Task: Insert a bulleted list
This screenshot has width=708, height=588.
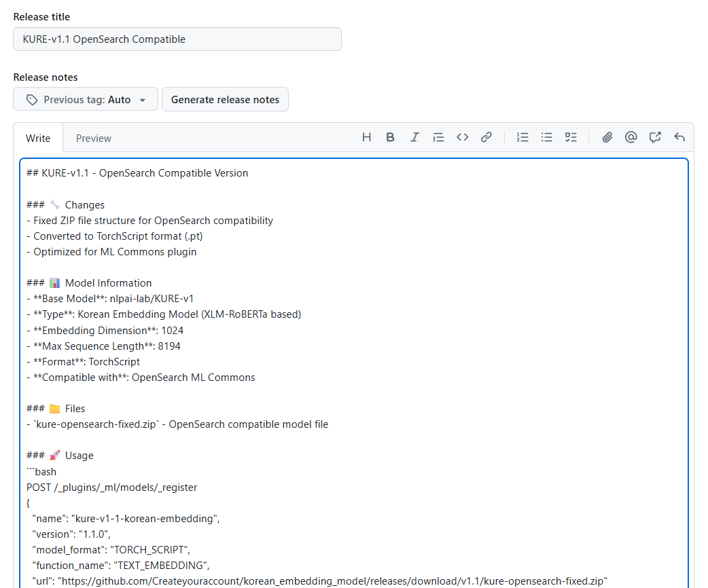Action: (547, 137)
